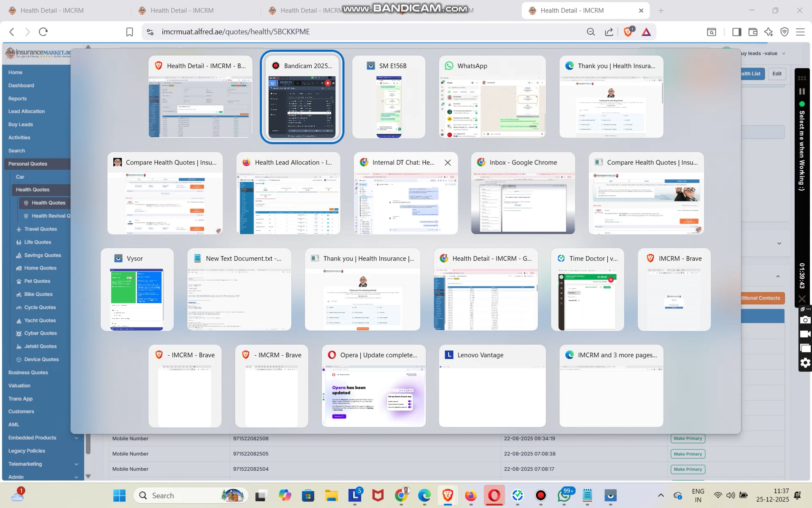Open Firefox from the Windows taskbar

pyautogui.click(x=471, y=495)
